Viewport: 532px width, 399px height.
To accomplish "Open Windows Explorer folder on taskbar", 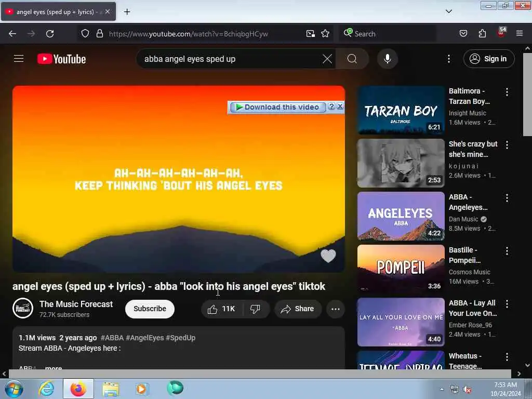I will tap(111, 389).
